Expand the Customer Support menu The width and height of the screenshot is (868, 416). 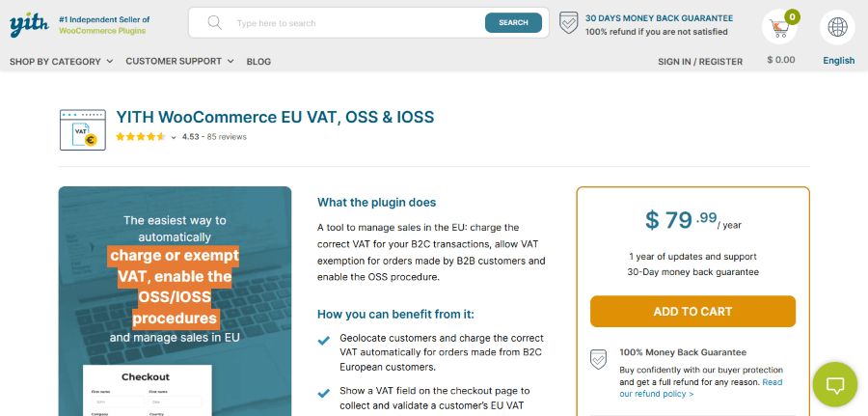[x=179, y=61]
